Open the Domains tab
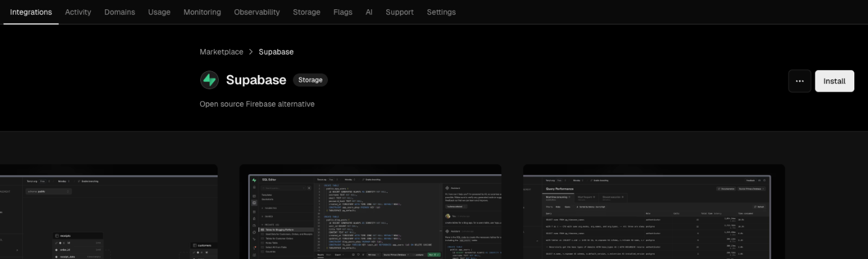 click(120, 12)
